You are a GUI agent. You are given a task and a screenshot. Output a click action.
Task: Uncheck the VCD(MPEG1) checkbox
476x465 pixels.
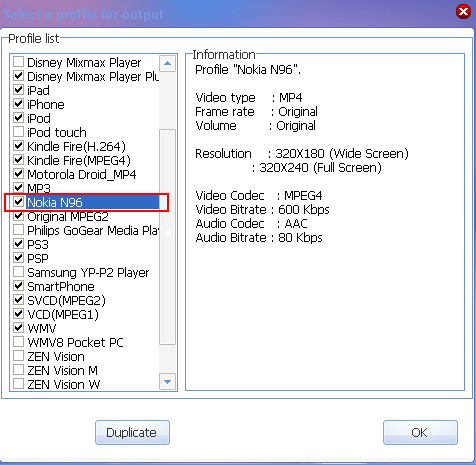coord(18,314)
